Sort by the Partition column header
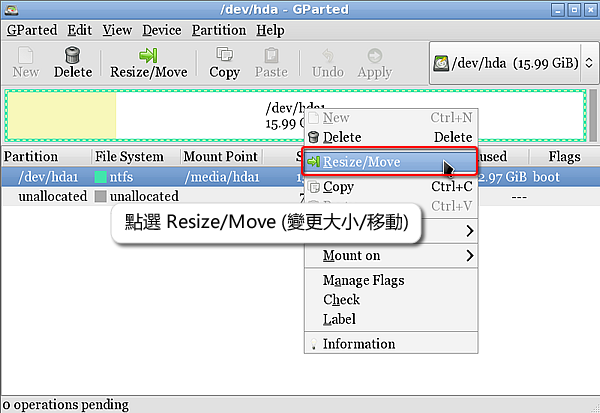The height and width of the screenshot is (413, 600). pos(46,157)
